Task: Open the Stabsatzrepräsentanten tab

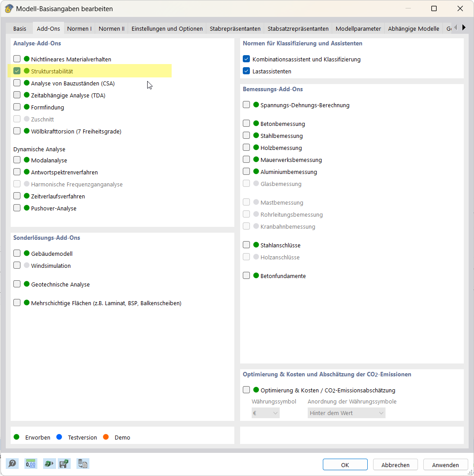Action: point(298,28)
